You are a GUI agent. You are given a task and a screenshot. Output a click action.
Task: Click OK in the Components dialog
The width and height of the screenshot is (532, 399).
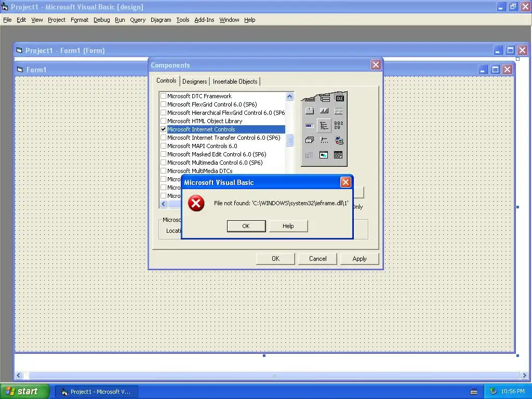click(275, 259)
